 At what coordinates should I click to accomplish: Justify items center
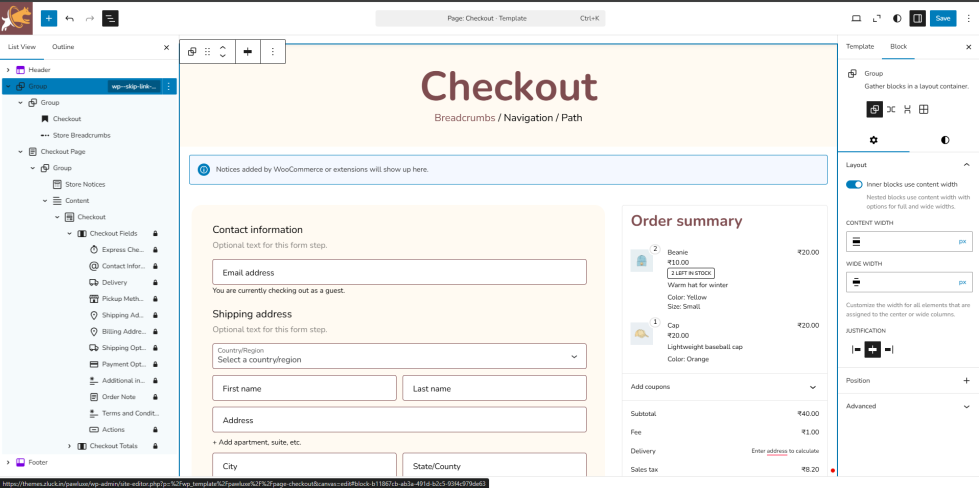click(x=873, y=349)
